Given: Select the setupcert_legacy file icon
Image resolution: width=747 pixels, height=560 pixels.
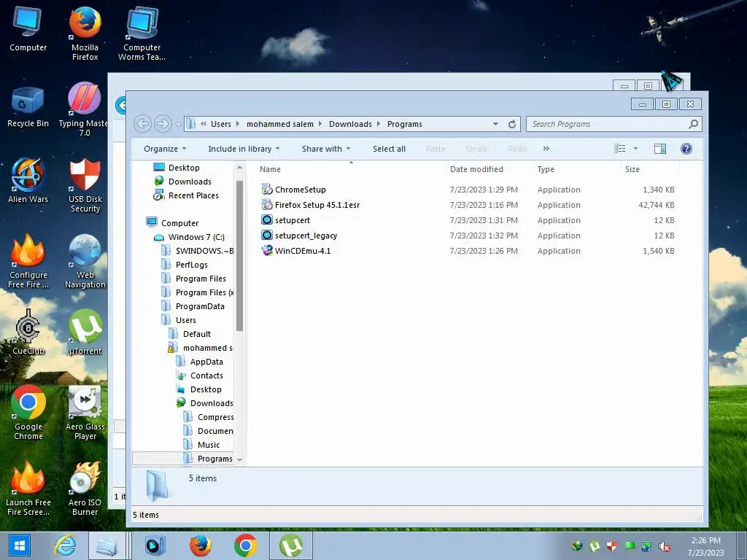Looking at the screenshot, I should [x=267, y=236].
